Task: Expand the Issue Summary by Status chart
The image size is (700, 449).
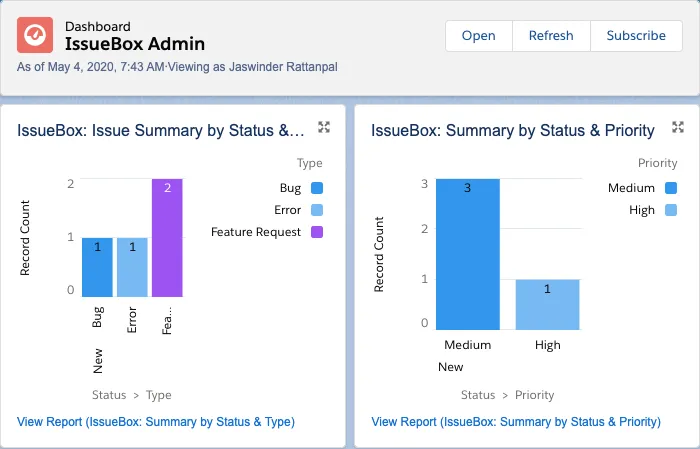Action: click(324, 127)
